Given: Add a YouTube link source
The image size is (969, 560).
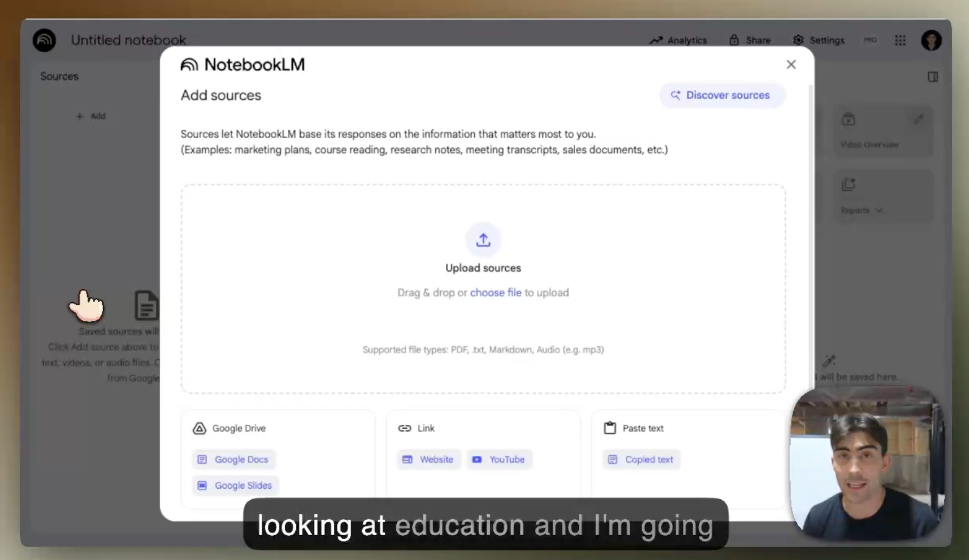Looking at the screenshot, I should 499,460.
